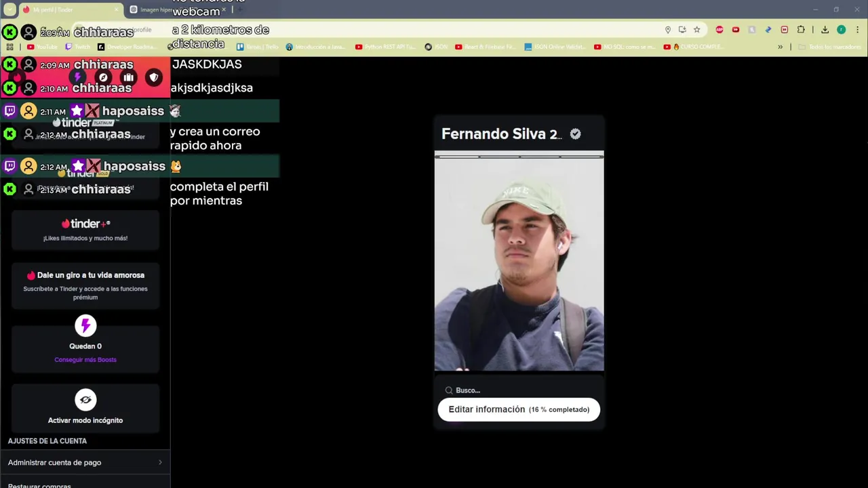Open the new tab plus button

pyautogui.click(x=239, y=9)
